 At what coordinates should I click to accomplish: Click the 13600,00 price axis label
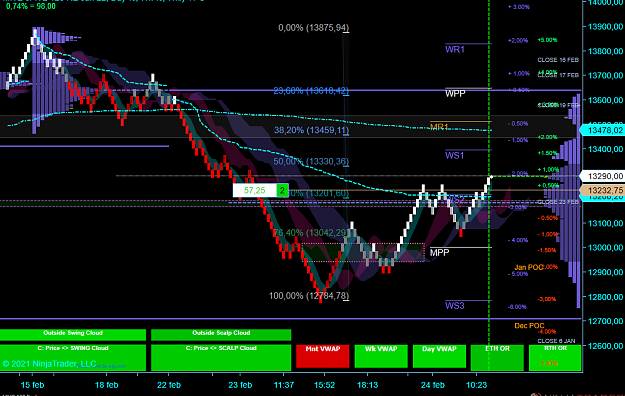coord(605,100)
